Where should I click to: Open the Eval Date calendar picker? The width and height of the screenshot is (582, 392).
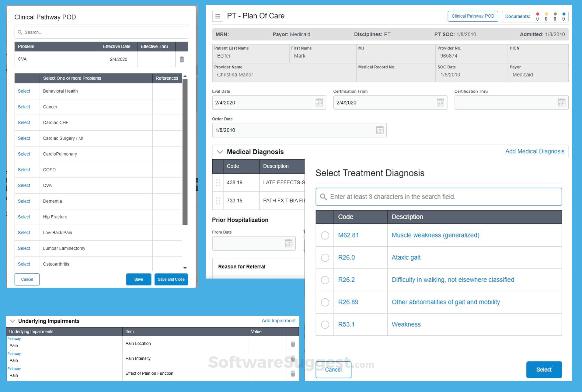click(x=319, y=102)
